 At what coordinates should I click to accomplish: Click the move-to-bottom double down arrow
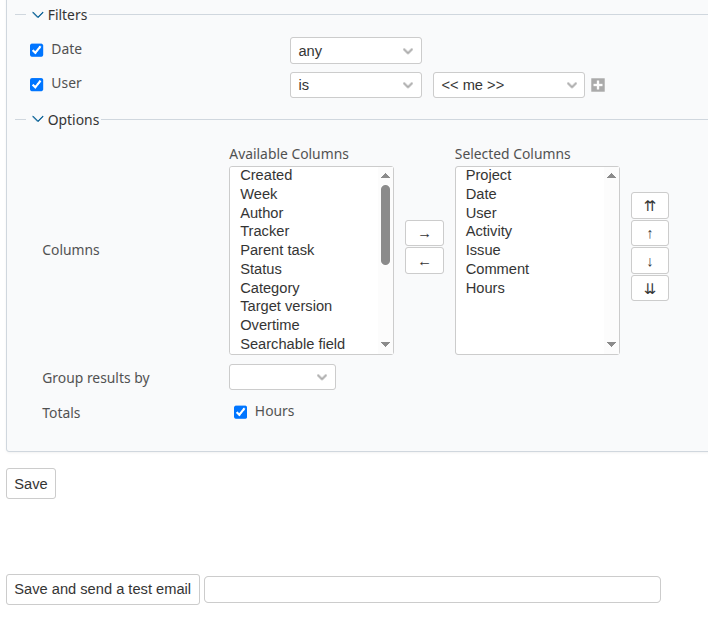click(649, 288)
